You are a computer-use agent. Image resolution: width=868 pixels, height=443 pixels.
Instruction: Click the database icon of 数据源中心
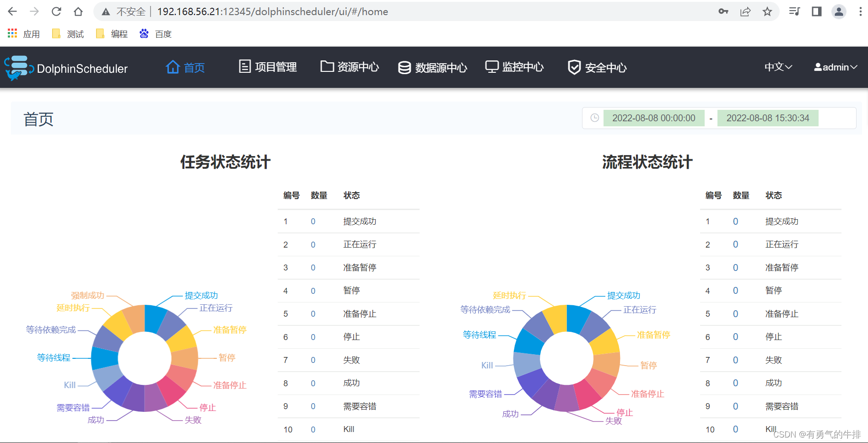(404, 67)
